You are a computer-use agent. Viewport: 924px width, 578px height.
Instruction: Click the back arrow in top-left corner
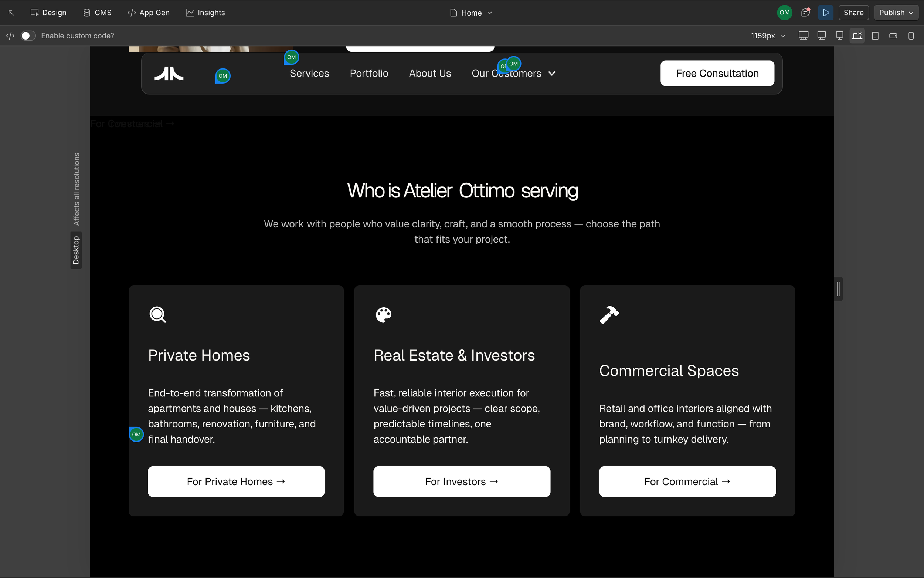pyautogui.click(x=11, y=13)
